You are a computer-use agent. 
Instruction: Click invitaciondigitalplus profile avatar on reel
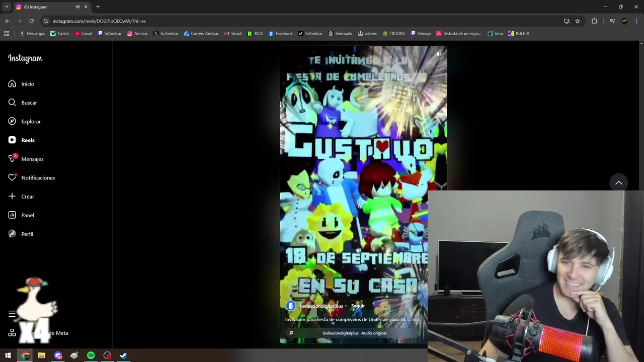[x=291, y=306]
